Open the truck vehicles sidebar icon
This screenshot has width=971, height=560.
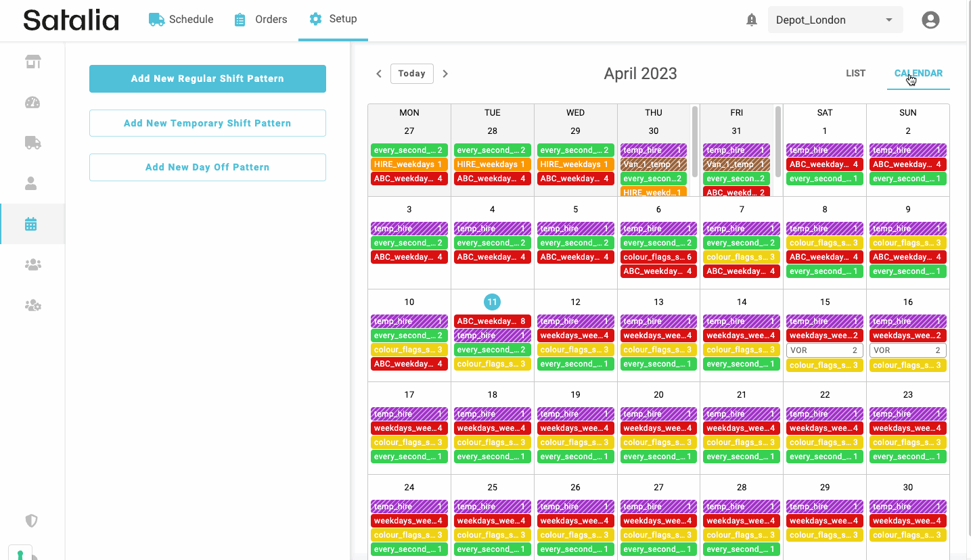(32, 143)
